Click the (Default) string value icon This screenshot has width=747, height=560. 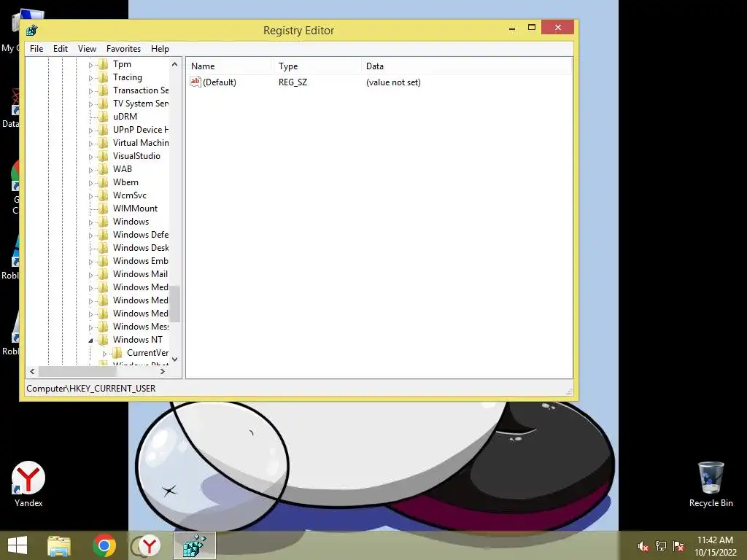point(196,82)
